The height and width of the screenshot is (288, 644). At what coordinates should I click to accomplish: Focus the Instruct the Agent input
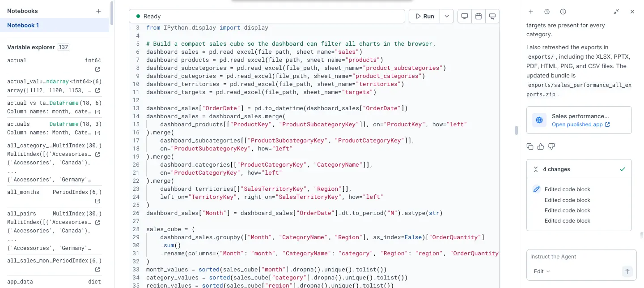point(581,257)
